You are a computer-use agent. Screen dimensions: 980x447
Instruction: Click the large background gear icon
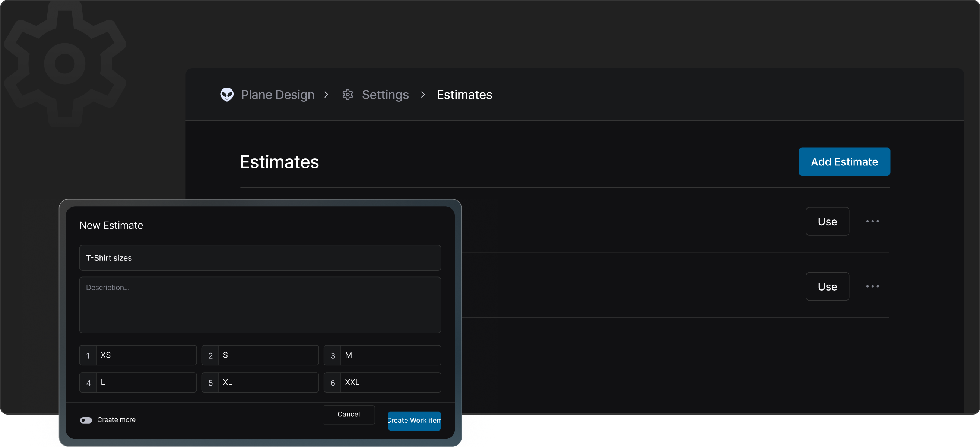coord(65,64)
